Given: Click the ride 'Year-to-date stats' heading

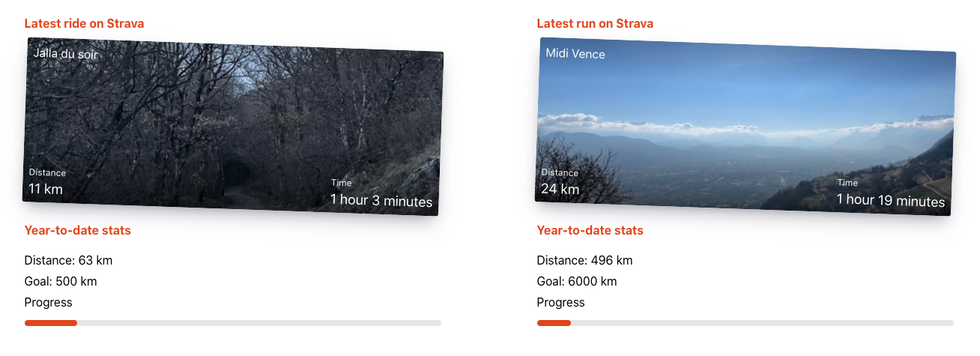Looking at the screenshot, I should tap(78, 231).
